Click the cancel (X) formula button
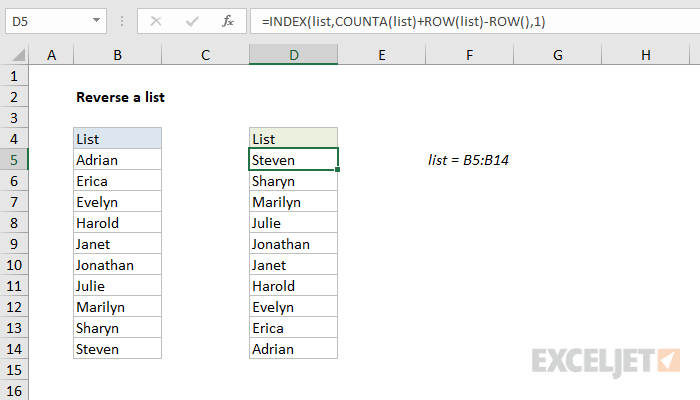Image resolution: width=700 pixels, height=400 pixels. pos(156,21)
